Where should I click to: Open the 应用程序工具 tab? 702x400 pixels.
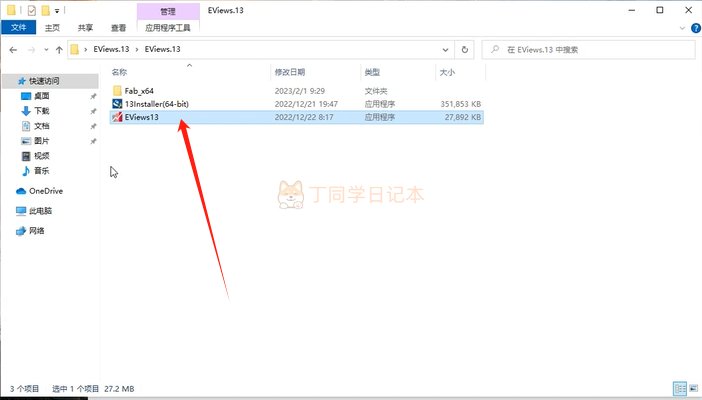tap(168, 28)
